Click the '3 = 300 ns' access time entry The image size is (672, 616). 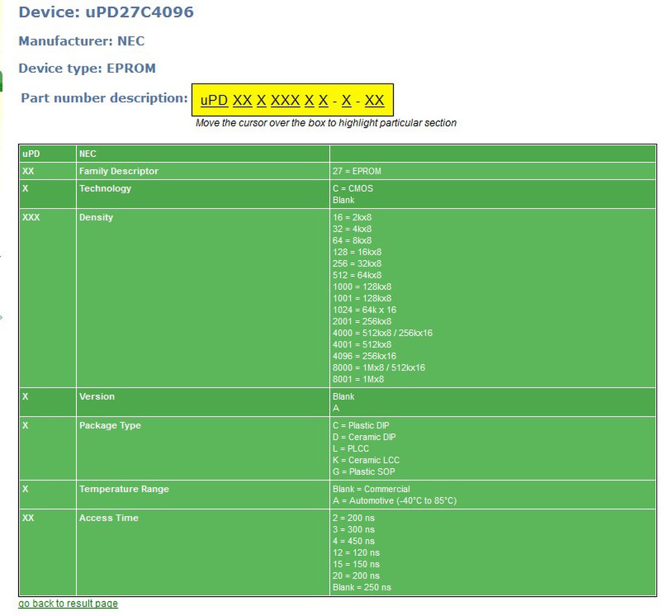coord(354,529)
